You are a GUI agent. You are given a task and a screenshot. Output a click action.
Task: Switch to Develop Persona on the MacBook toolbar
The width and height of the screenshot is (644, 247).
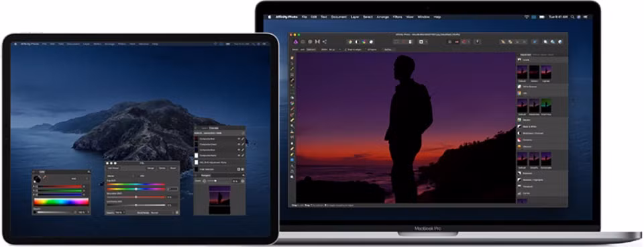coord(310,42)
